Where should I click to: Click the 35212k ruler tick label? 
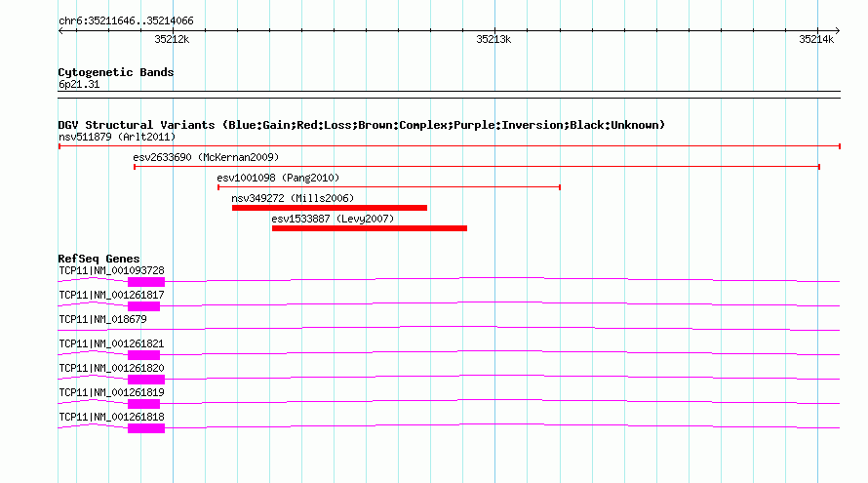click(x=172, y=39)
